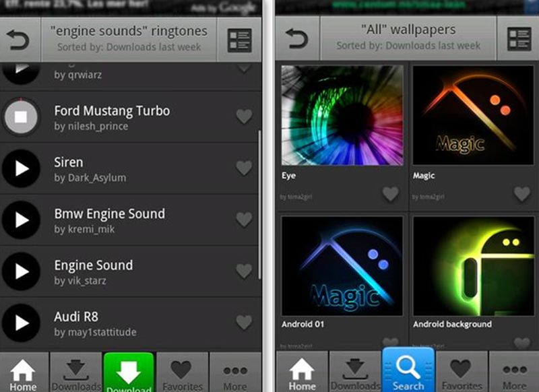
Task: Favorite Engine Sound by vik_starz
Action: click(x=244, y=271)
